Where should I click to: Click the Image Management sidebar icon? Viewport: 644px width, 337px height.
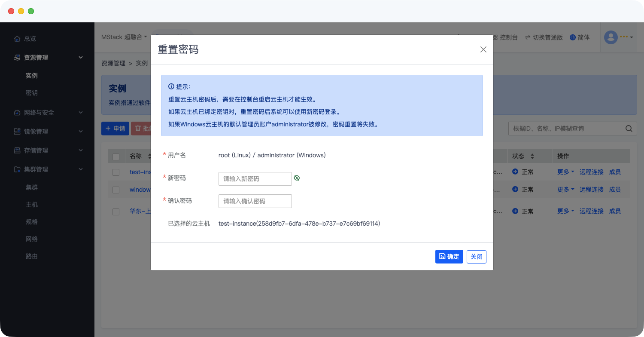[x=17, y=132]
